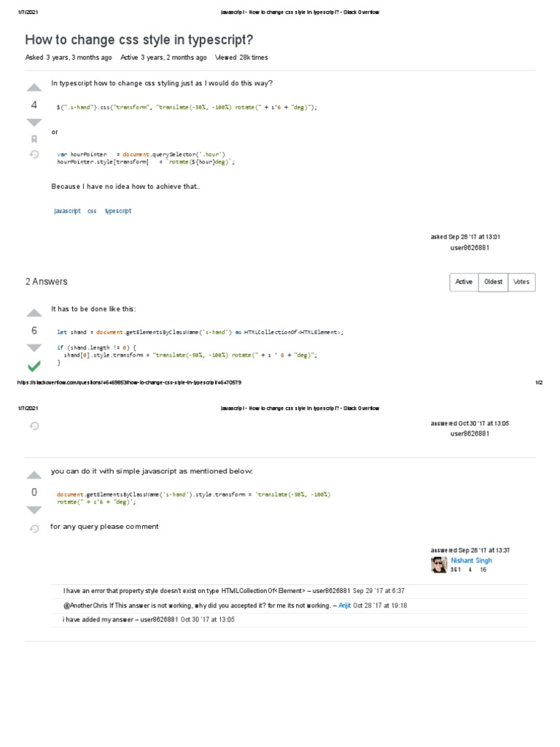Open the question's activity history icon

coord(34,154)
